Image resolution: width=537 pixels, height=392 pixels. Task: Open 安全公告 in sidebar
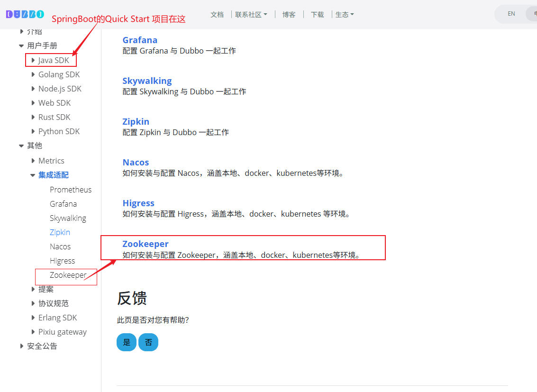pyautogui.click(x=42, y=346)
